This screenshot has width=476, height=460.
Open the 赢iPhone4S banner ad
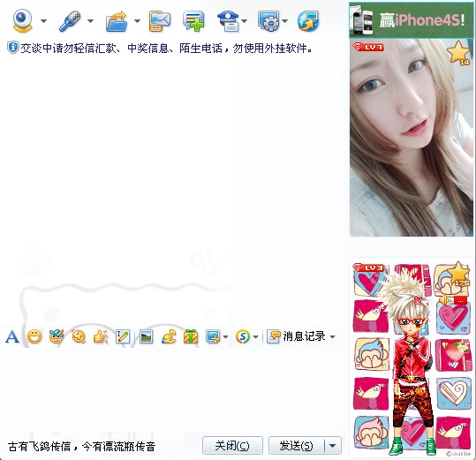coord(411,20)
